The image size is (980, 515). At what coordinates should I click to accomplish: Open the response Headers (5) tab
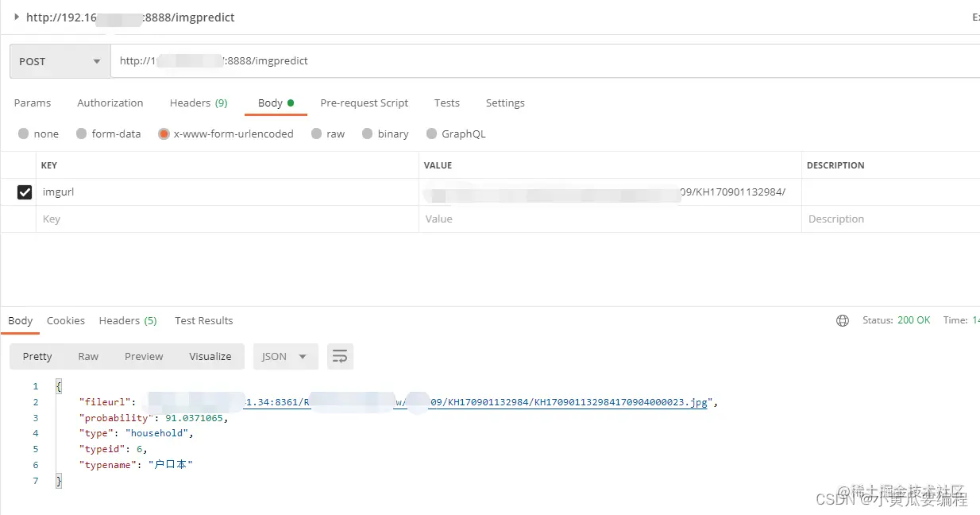point(128,321)
